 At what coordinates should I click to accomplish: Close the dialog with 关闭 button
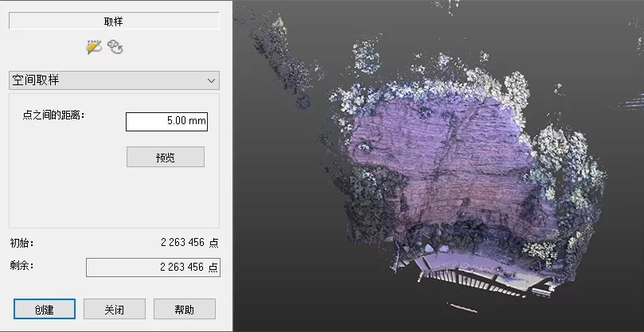point(114,309)
